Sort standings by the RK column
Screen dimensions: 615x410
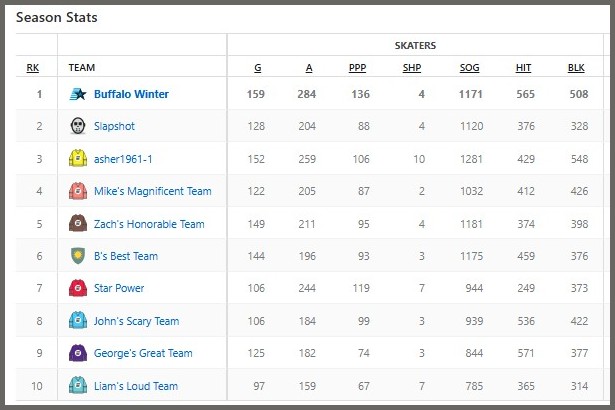click(33, 68)
